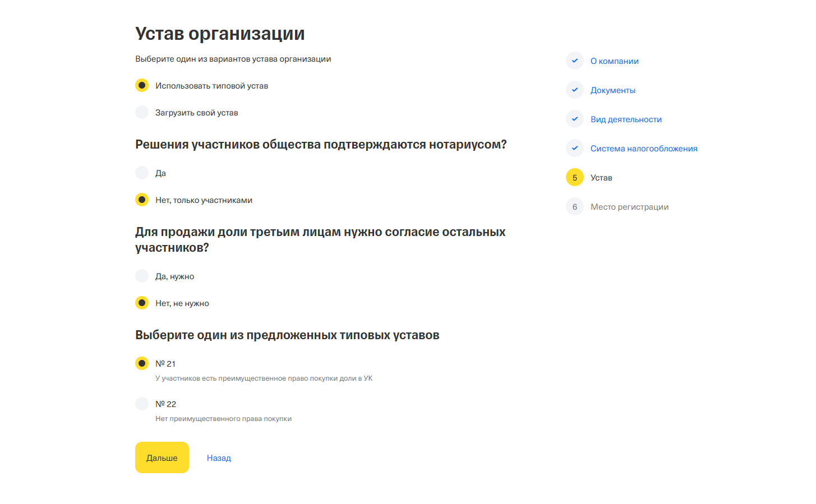Screen dimensions: 816x504
Task: Click the grey step 6 circle
Action: pos(575,206)
